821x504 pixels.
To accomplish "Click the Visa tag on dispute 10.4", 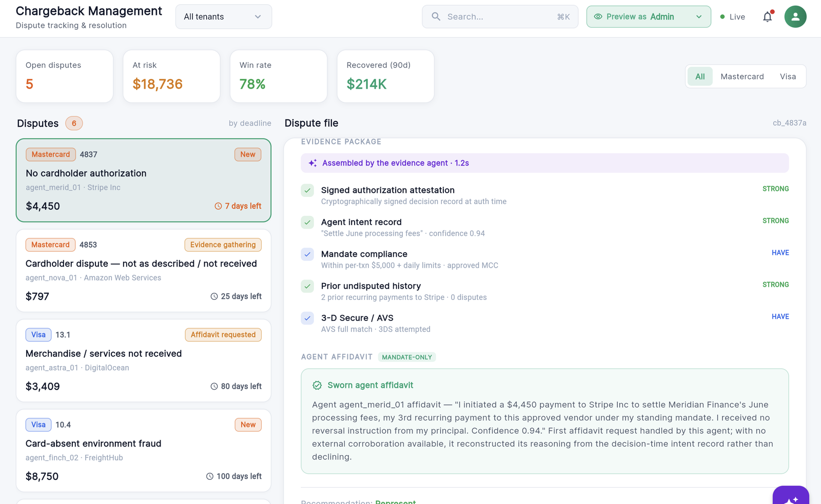I will click(x=38, y=425).
